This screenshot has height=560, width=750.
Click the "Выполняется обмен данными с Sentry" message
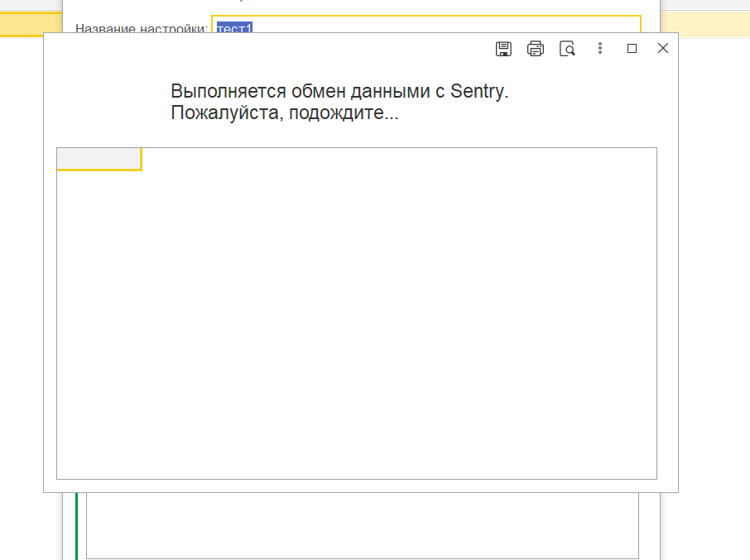click(339, 91)
